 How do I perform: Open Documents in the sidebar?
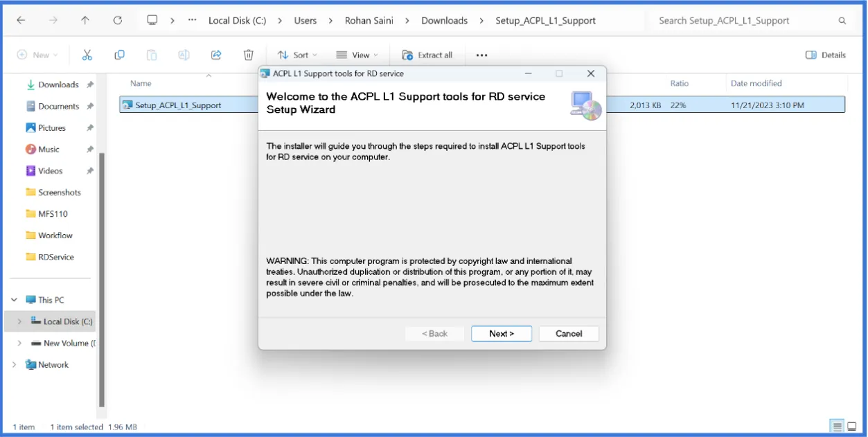58,106
